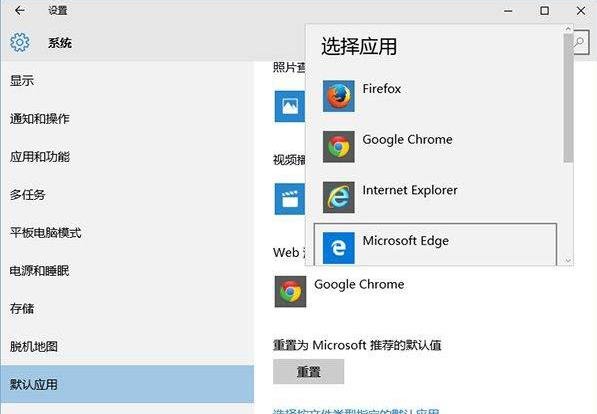Switch to 平板电脑模式 page
Image resolution: width=597 pixels, height=414 pixels.
(x=127, y=233)
